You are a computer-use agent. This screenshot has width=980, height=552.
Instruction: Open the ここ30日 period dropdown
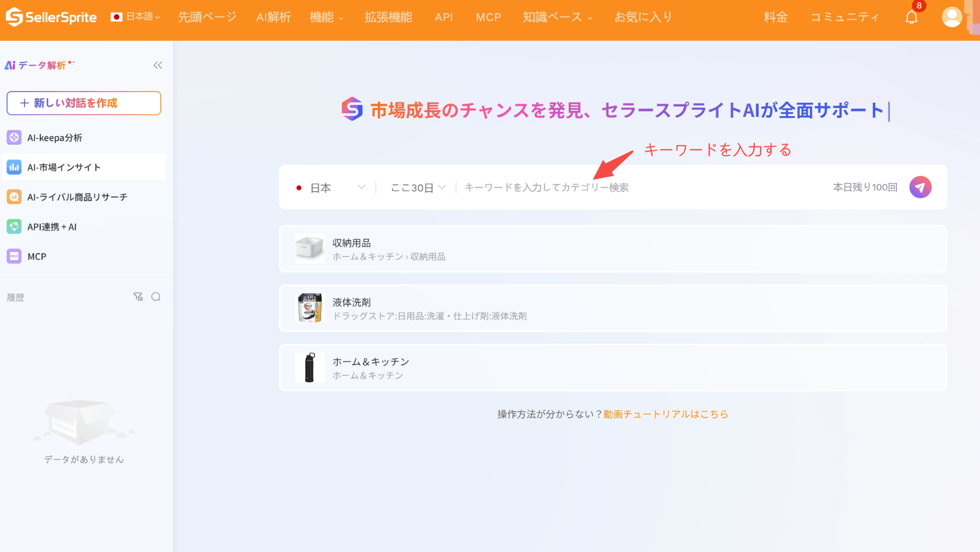418,188
